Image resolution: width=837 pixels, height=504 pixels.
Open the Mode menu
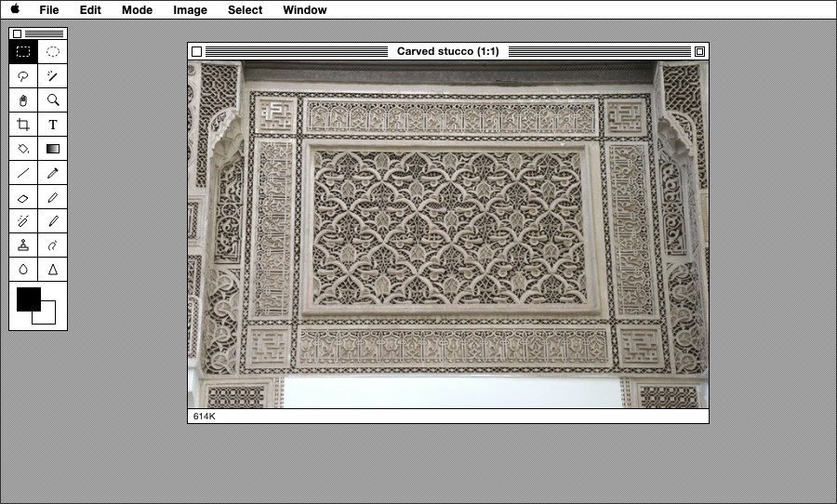138,9
